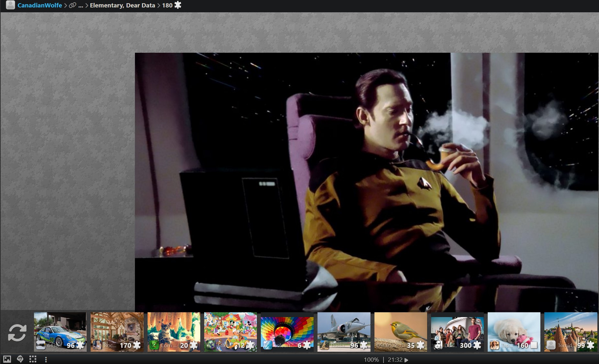The width and height of the screenshot is (599, 364).
Task: Click the CanadianWolfe avatar icon
Action: (x=10, y=5)
